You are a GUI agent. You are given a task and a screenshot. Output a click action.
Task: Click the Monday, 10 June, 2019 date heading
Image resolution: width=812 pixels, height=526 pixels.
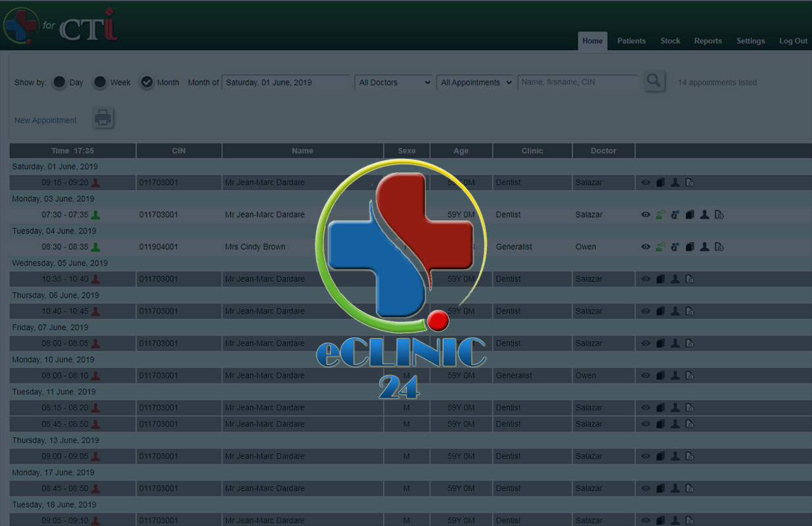pyautogui.click(x=53, y=360)
